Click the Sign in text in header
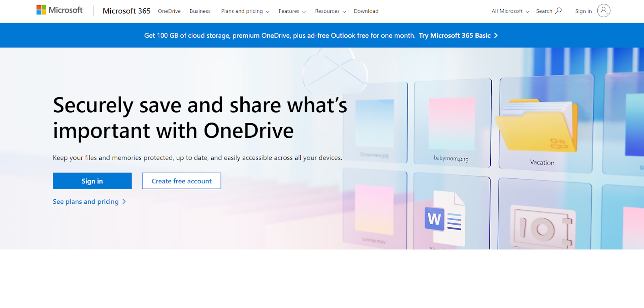The image size is (644, 308). pos(583,11)
